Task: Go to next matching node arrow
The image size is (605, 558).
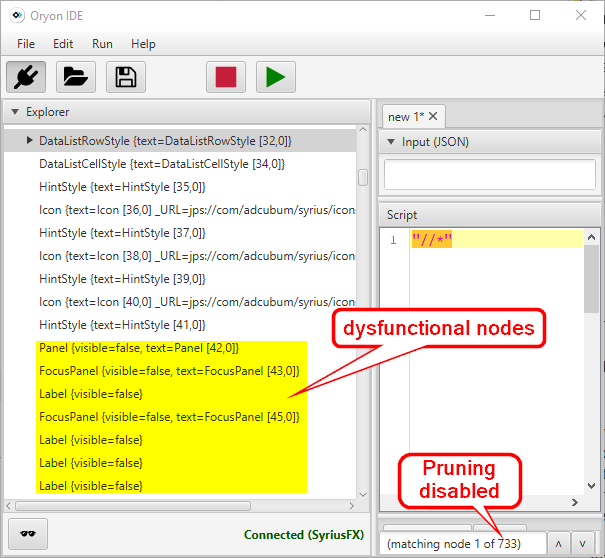Action: 582,543
